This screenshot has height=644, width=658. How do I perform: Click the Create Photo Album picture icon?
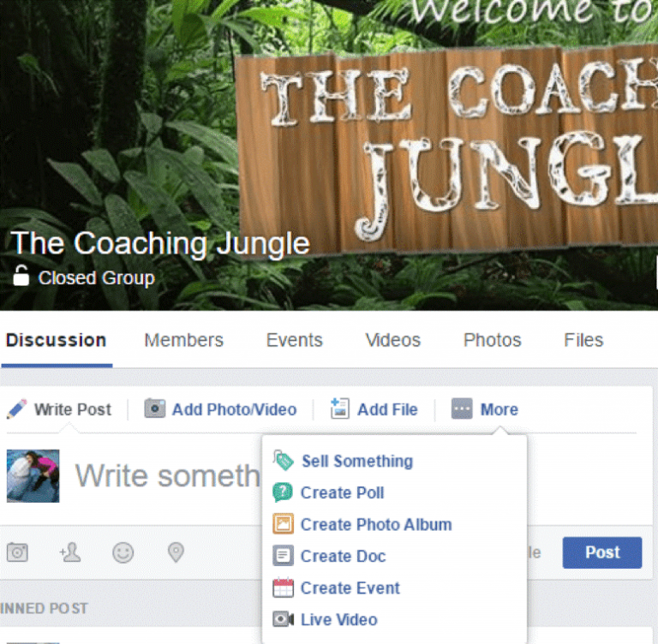click(284, 523)
